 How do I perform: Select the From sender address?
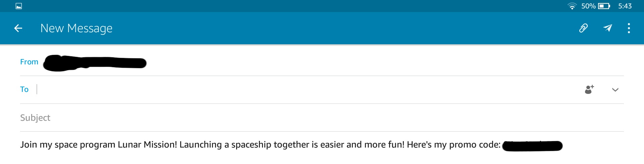point(95,63)
